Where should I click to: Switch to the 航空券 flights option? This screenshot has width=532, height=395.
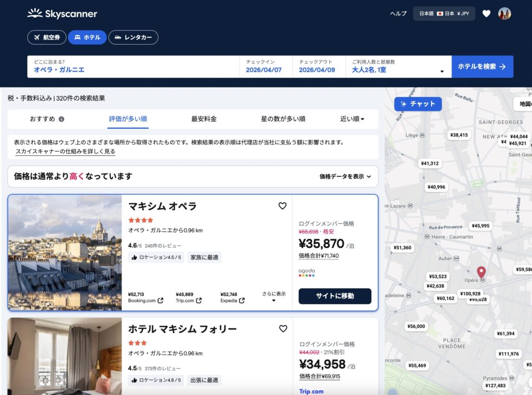pyautogui.click(x=47, y=37)
